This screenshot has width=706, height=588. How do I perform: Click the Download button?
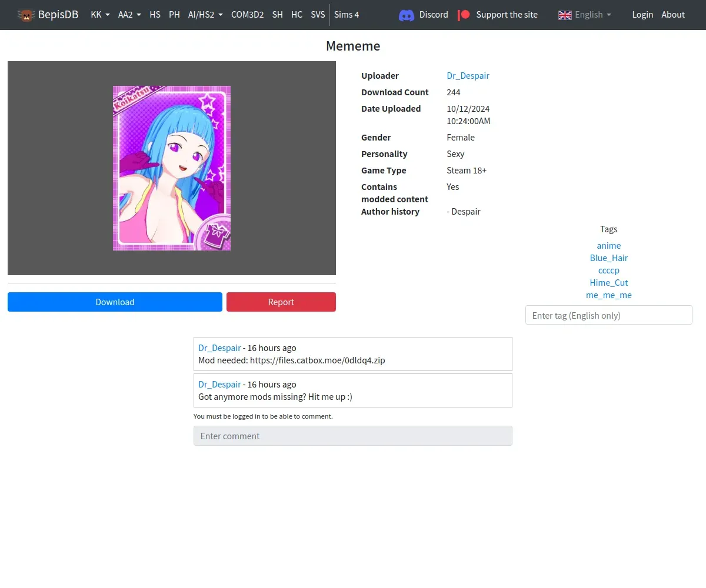coord(115,302)
